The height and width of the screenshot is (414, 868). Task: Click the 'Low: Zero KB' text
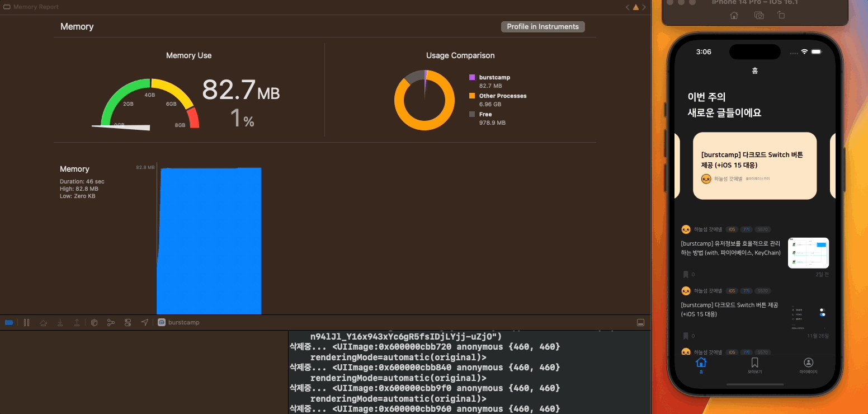(x=78, y=196)
